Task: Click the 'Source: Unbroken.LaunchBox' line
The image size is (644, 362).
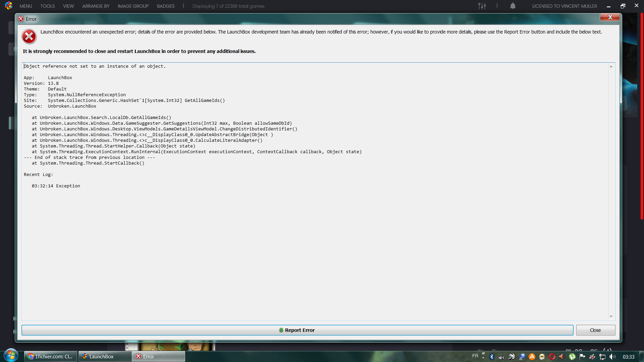Action: pyautogui.click(x=60, y=106)
